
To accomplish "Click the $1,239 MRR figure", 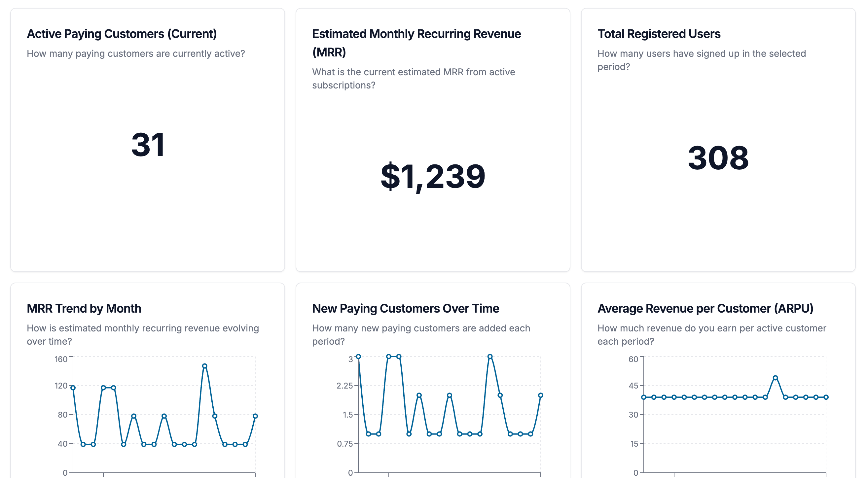I will (433, 176).
